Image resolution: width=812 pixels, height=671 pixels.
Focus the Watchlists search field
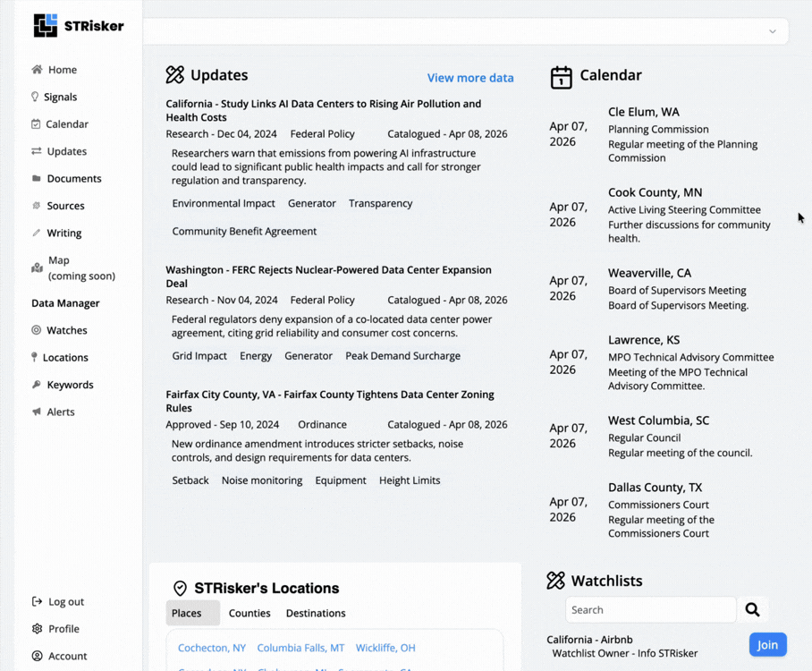click(650, 610)
